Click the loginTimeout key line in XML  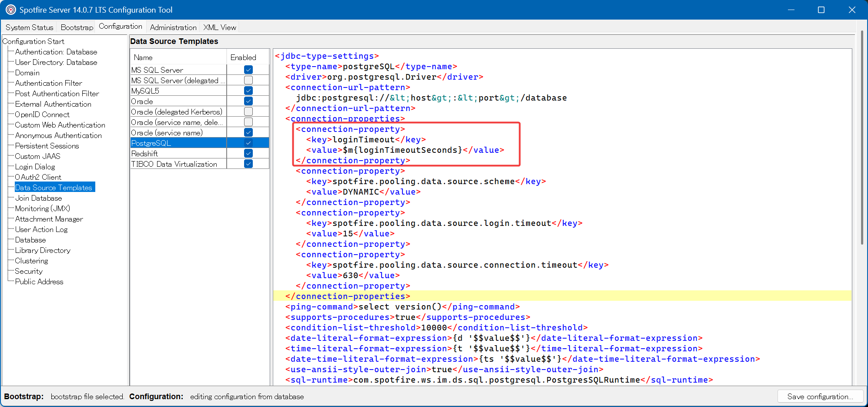[366, 139]
